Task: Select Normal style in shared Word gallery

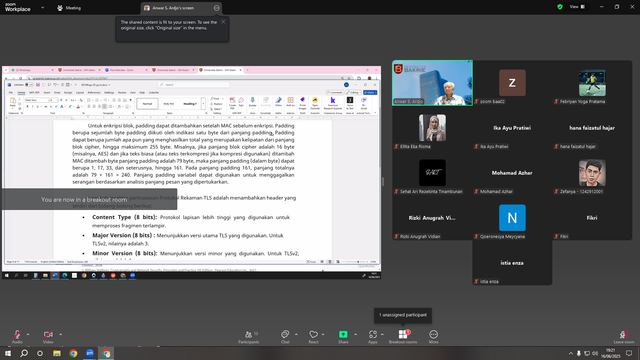Action: [147, 104]
